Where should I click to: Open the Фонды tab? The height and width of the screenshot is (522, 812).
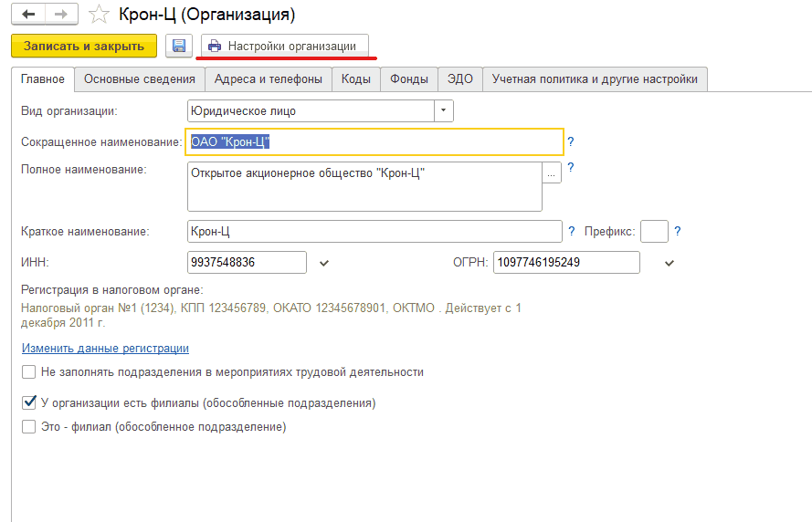(409, 79)
